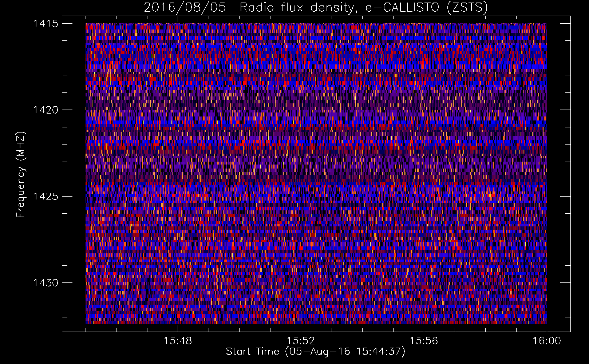Click the 15:48 time tick label

click(178, 341)
